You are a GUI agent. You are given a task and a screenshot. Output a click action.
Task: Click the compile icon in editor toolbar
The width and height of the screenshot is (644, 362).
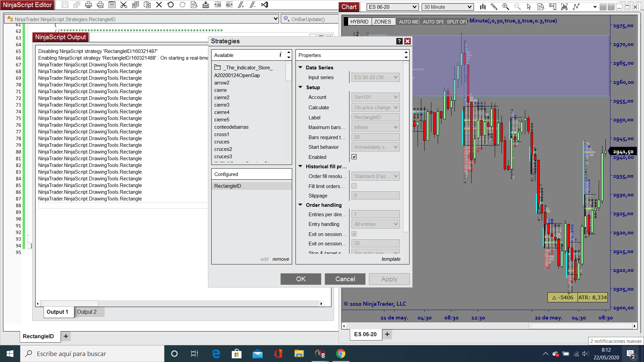[x=206, y=5]
